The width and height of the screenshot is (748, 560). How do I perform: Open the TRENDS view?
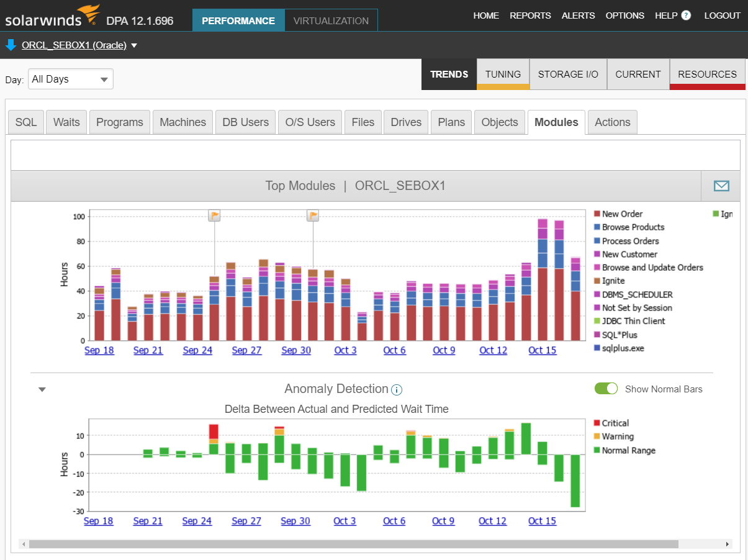[449, 74]
